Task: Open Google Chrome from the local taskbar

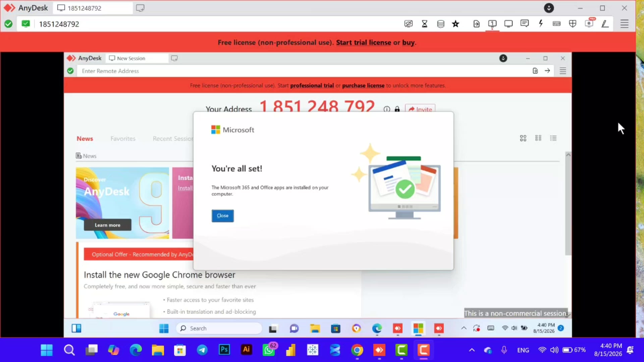Action: [357, 350]
